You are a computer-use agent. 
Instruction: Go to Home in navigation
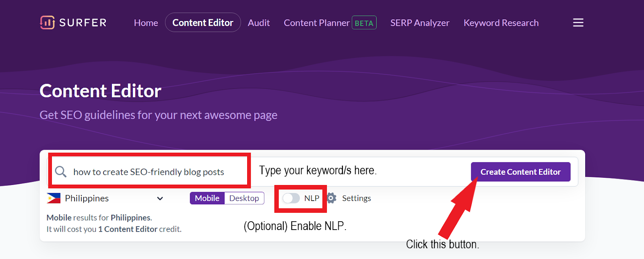point(146,23)
